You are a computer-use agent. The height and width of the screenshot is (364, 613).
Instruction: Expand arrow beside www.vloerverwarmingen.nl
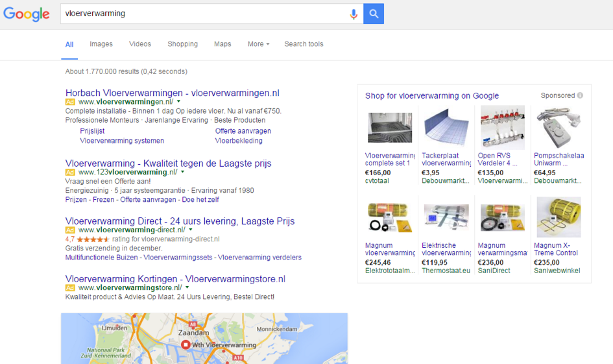(x=178, y=102)
